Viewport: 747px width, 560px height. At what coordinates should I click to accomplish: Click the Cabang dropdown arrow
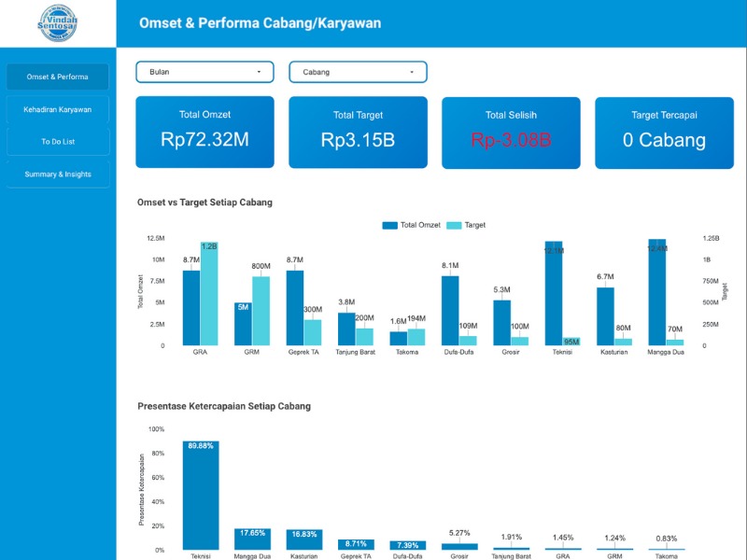click(x=412, y=72)
